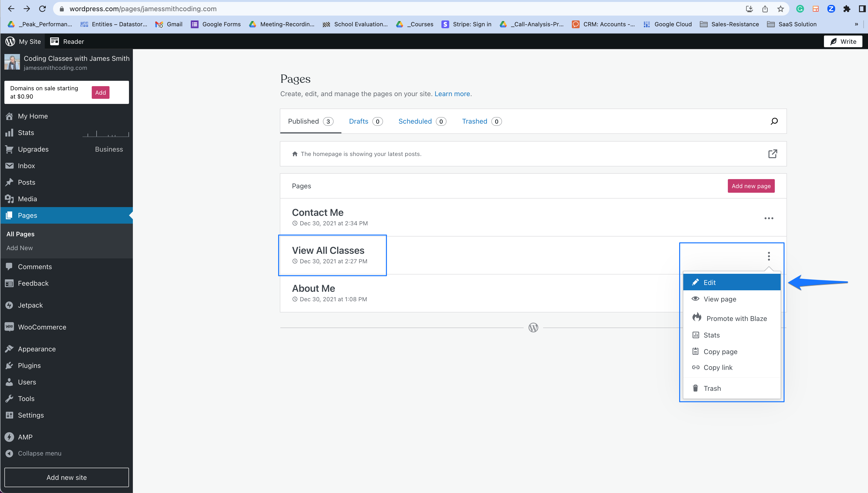Open the Gmail bookmark

click(x=169, y=24)
